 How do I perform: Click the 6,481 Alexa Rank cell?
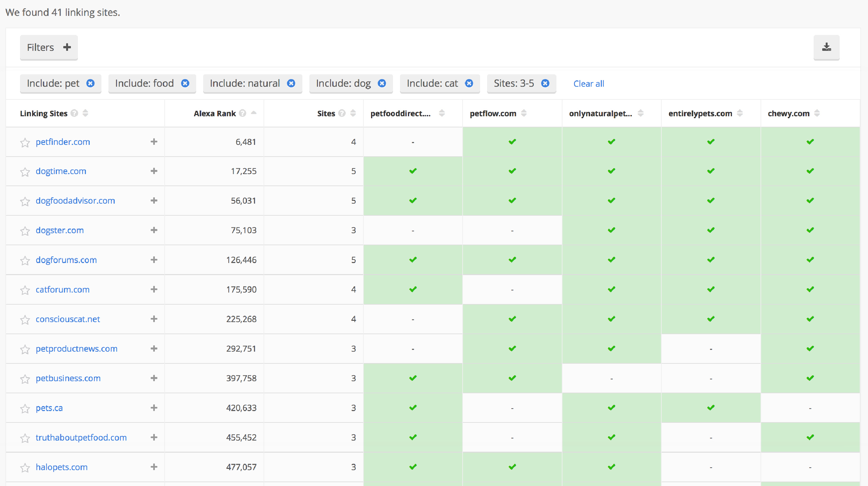point(214,142)
